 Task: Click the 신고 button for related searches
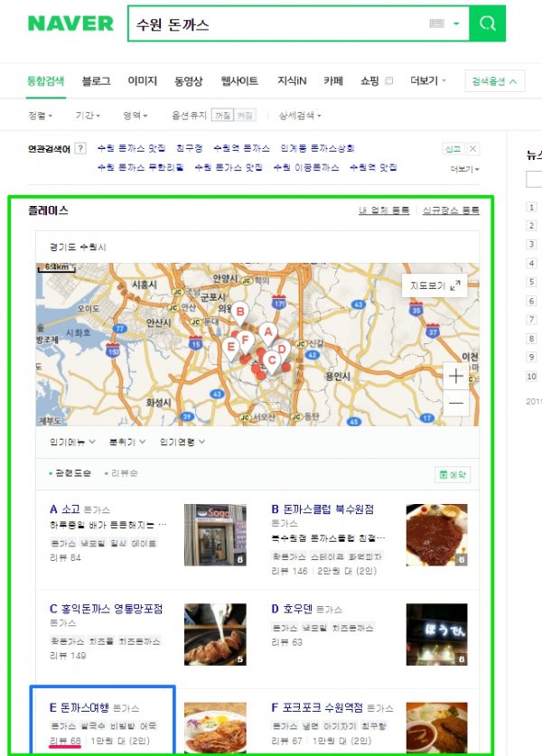(x=453, y=149)
